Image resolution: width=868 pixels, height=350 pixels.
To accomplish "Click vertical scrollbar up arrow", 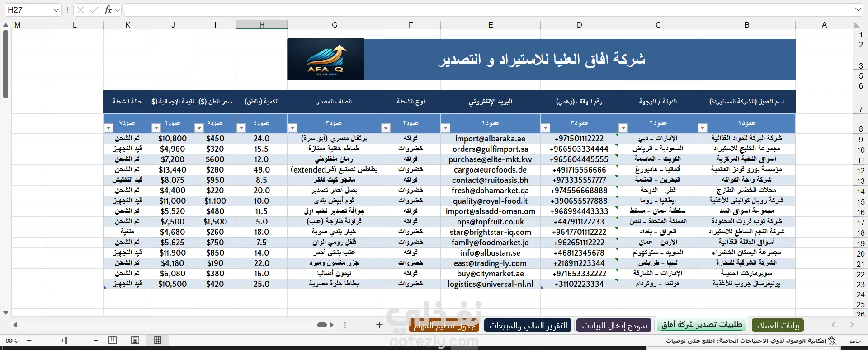I will tap(6, 25).
